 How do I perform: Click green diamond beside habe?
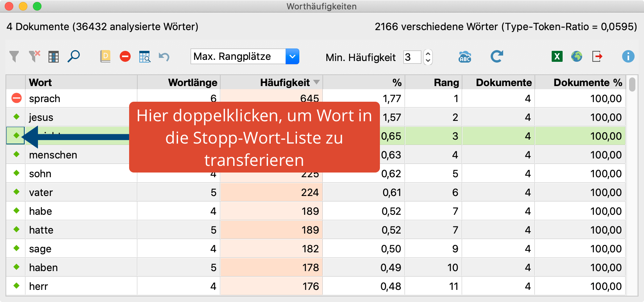(16, 210)
